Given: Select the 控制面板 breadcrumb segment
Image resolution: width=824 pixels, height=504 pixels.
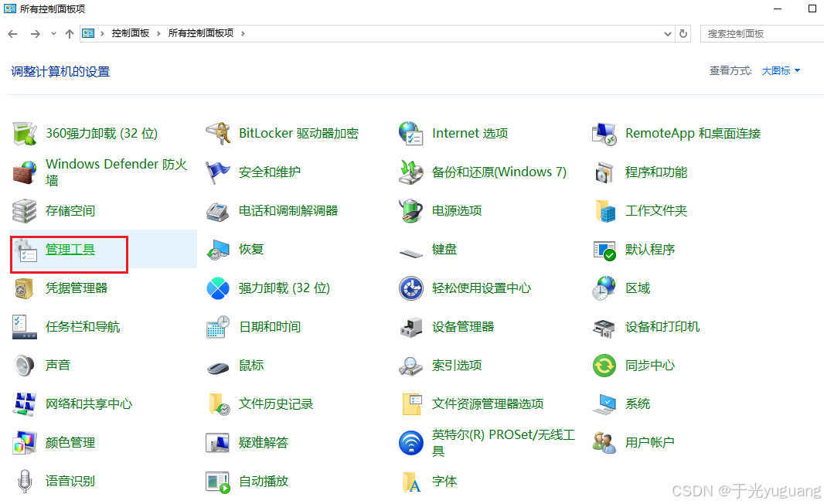Looking at the screenshot, I should coord(131,34).
